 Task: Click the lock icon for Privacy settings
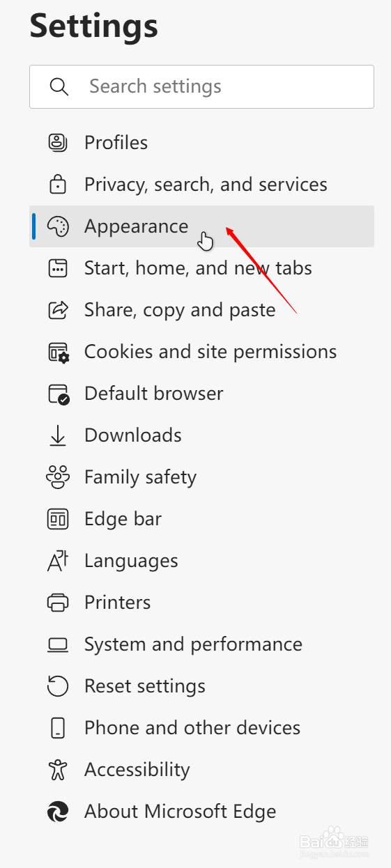[58, 185]
